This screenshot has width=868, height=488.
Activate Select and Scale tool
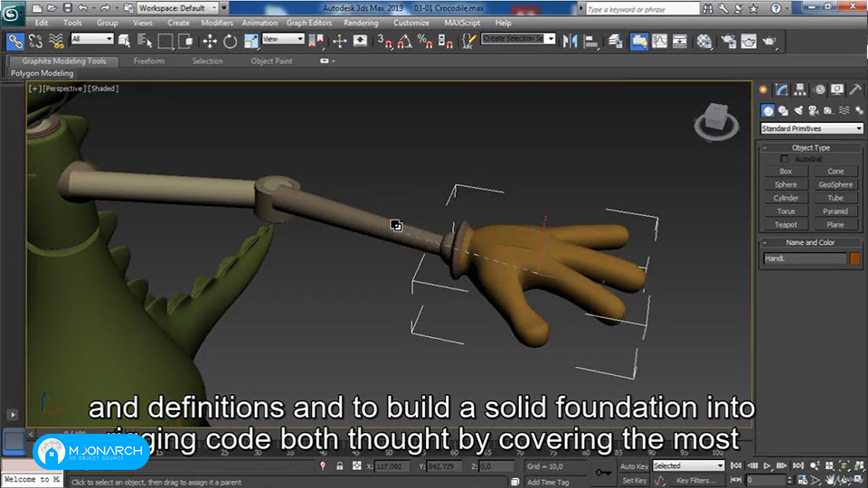pyautogui.click(x=250, y=41)
